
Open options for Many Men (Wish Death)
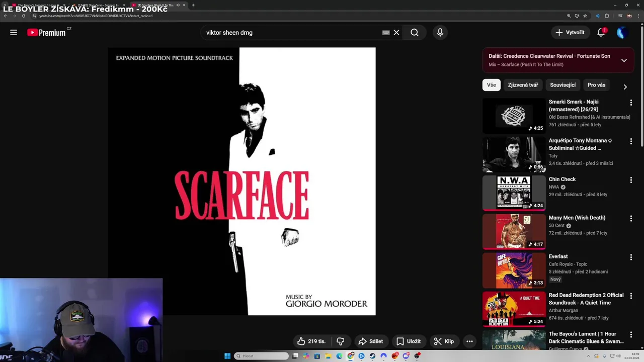point(631,219)
